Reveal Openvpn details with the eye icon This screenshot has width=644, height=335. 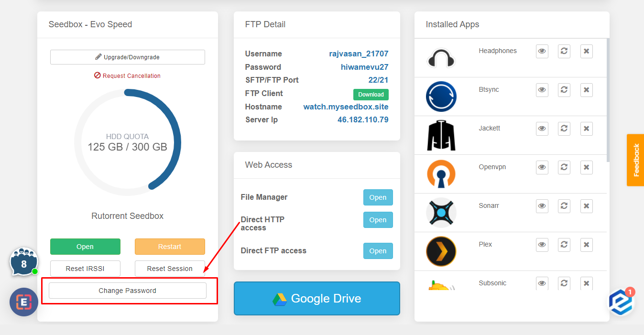[x=542, y=167]
